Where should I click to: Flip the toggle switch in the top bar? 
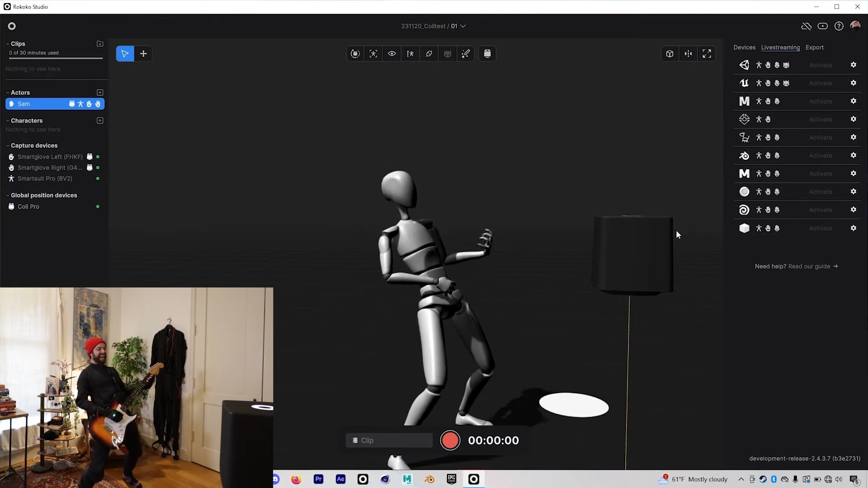pos(823,26)
